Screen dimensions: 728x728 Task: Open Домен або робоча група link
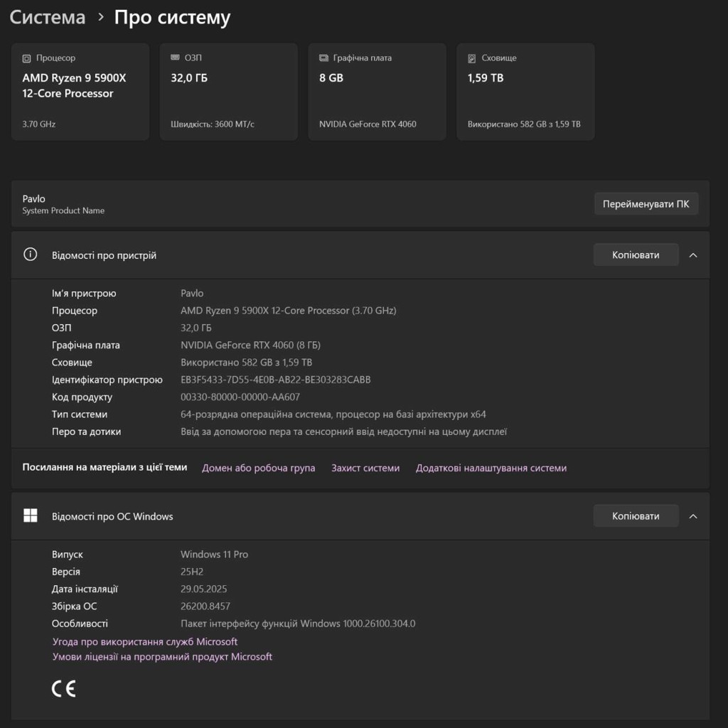258,468
